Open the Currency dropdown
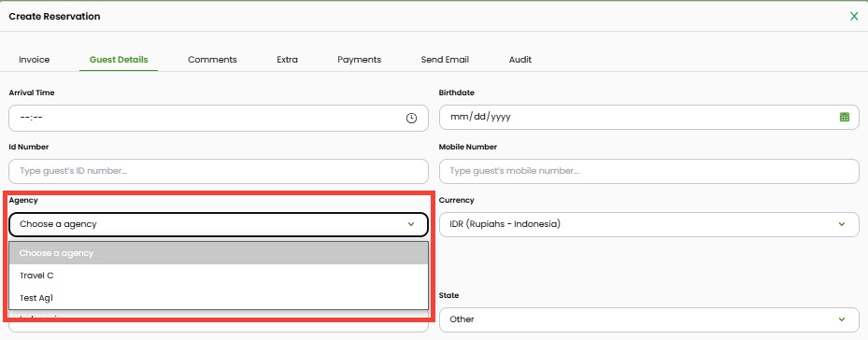The height and width of the screenshot is (340, 868). click(x=648, y=224)
